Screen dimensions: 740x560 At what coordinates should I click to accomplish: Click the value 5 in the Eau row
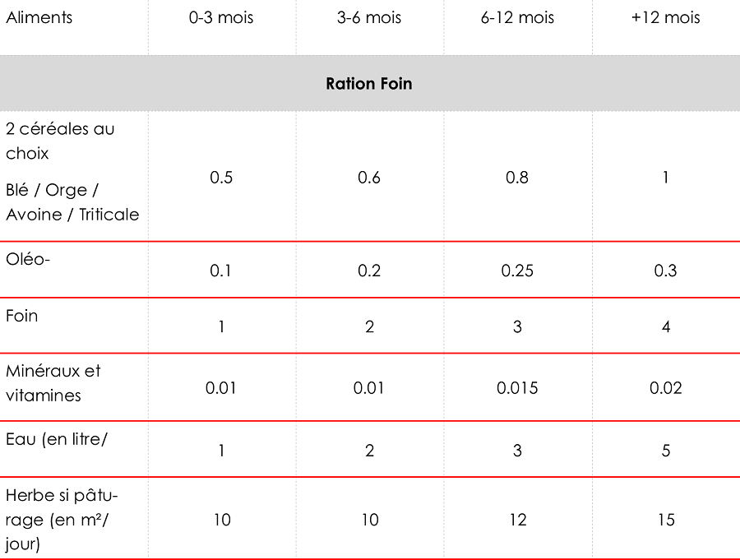pyautogui.click(x=665, y=451)
